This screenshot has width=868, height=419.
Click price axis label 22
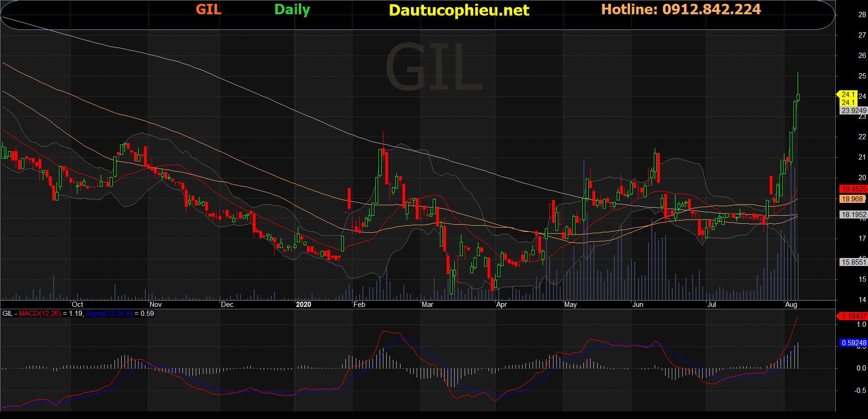tap(862, 137)
